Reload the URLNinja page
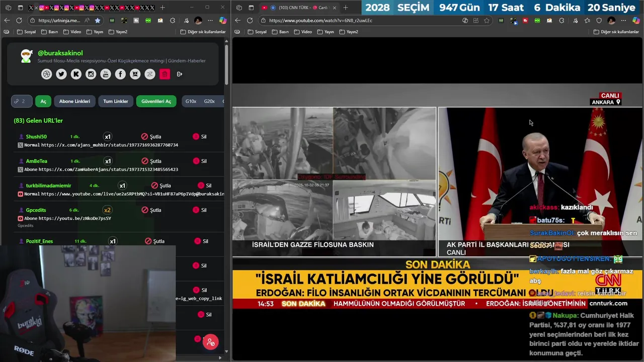Image resolution: width=644 pixels, height=362 pixels. 19,20
